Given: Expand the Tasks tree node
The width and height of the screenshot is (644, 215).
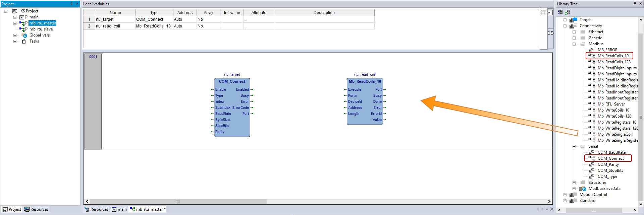Looking at the screenshot, I should 15,41.
